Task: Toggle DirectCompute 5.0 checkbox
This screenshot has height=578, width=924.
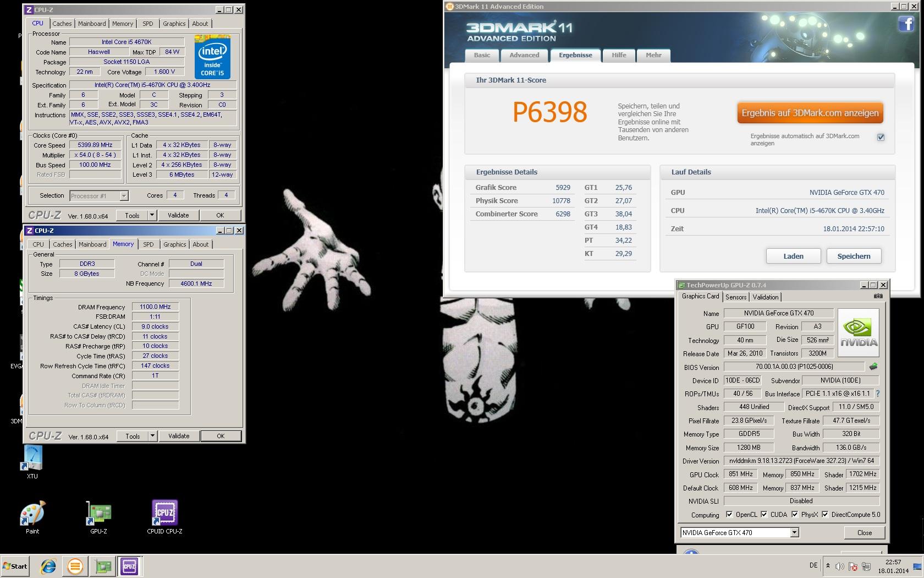Action: click(x=825, y=515)
